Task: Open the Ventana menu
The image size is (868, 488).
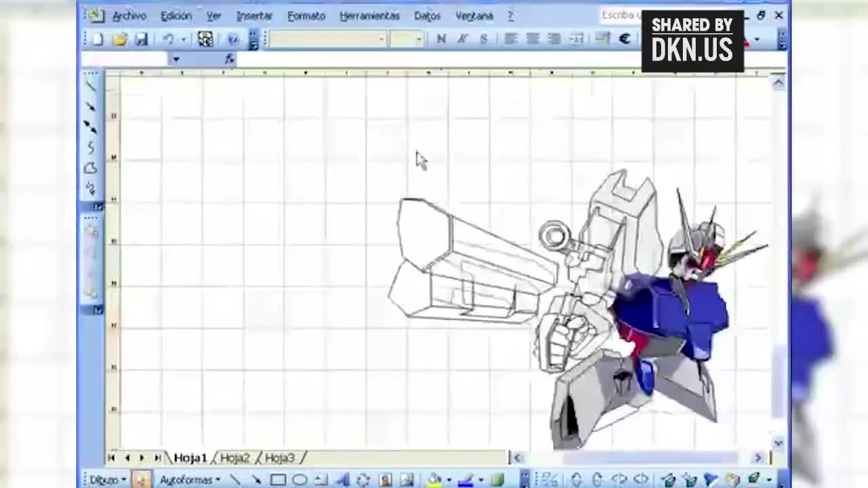Action: pos(474,16)
